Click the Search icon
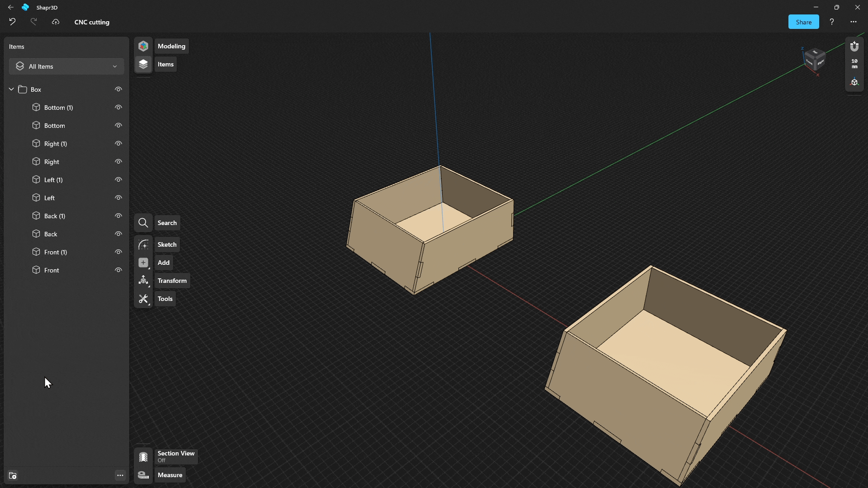This screenshot has width=868, height=488. click(x=143, y=223)
